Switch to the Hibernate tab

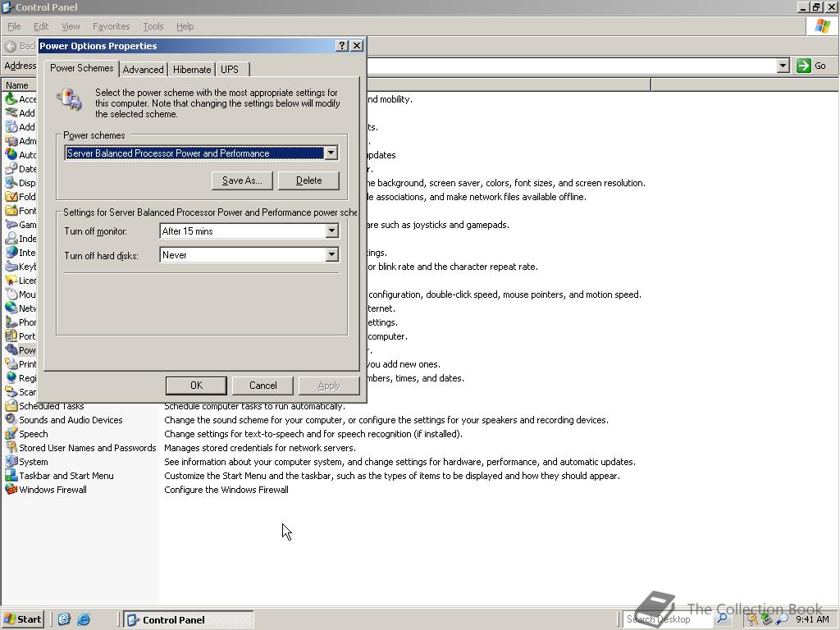pos(192,70)
